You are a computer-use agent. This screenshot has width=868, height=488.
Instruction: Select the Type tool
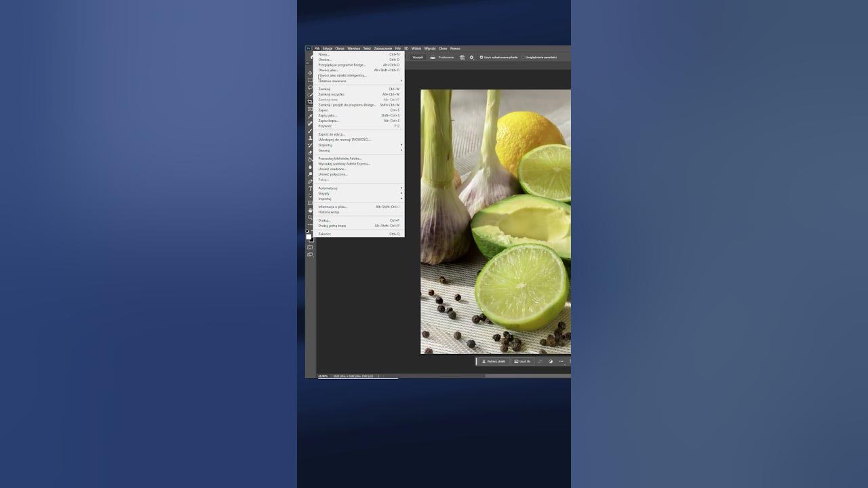pos(310,188)
